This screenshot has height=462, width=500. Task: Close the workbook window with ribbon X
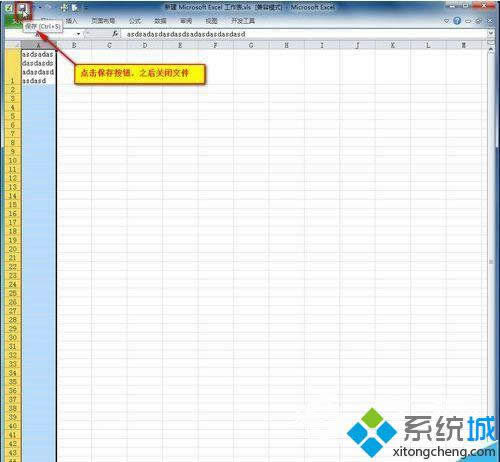pyautogui.click(x=490, y=21)
